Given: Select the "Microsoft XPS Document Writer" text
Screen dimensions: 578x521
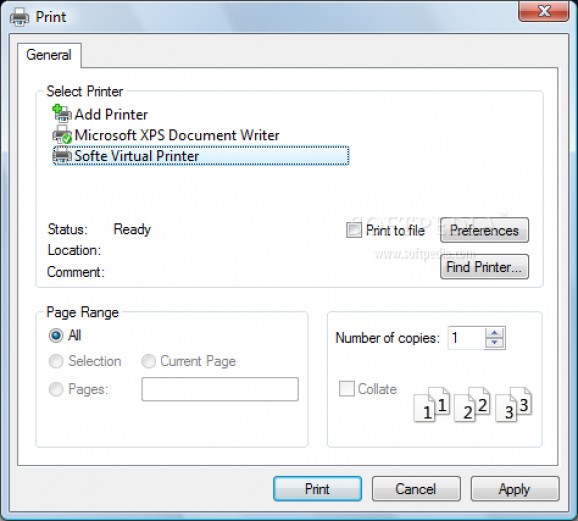Looking at the screenshot, I should 177,135.
